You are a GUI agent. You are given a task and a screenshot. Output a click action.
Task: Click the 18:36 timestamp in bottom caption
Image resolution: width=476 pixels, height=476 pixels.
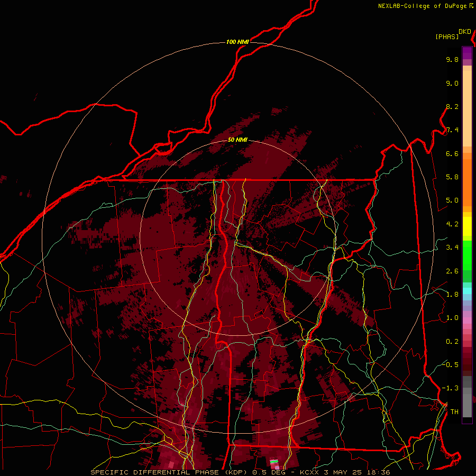379,472
